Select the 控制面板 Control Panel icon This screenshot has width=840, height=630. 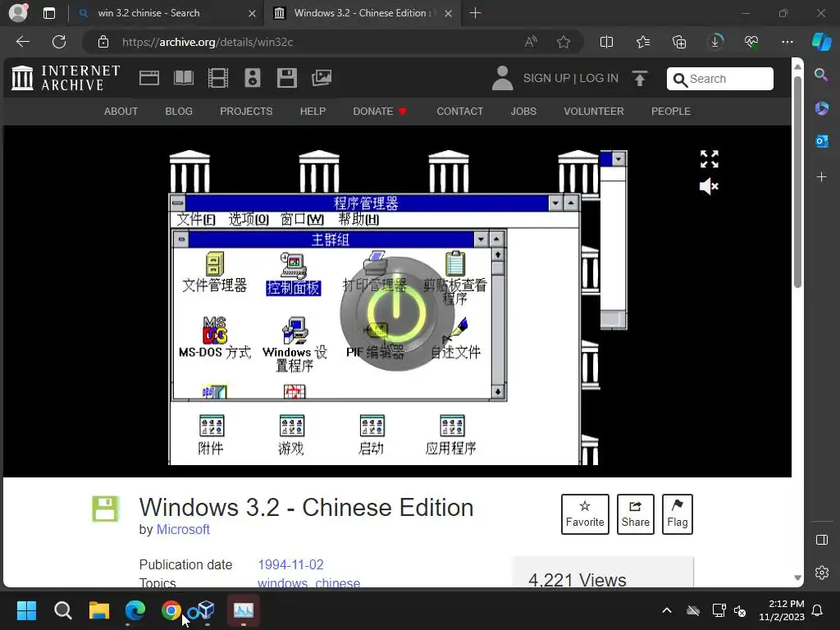pyautogui.click(x=294, y=274)
